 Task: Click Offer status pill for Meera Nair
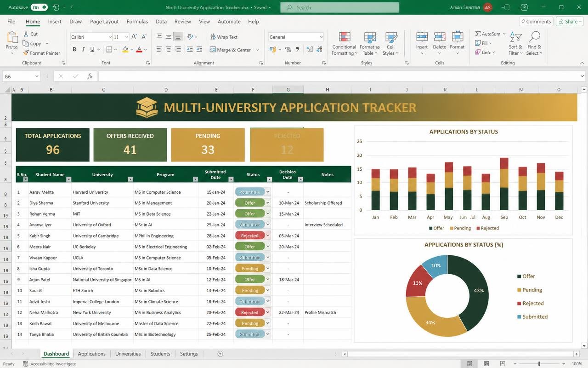pos(250,247)
